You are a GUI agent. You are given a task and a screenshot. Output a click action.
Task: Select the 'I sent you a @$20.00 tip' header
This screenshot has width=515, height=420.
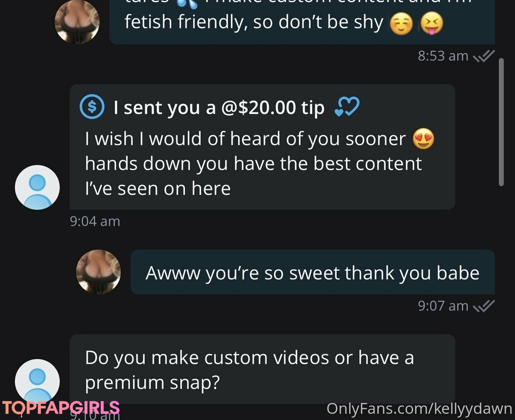219,107
